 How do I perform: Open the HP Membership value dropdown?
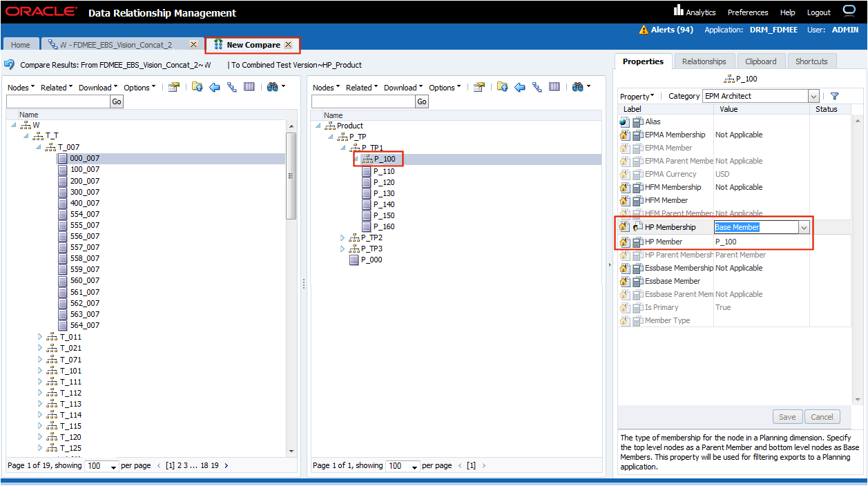[x=804, y=228]
